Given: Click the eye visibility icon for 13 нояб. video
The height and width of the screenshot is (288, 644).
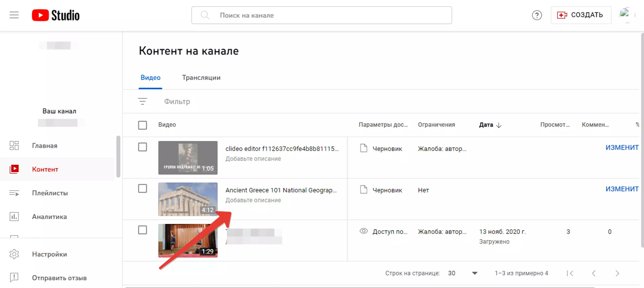Looking at the screenshot, I should point(364,231).
